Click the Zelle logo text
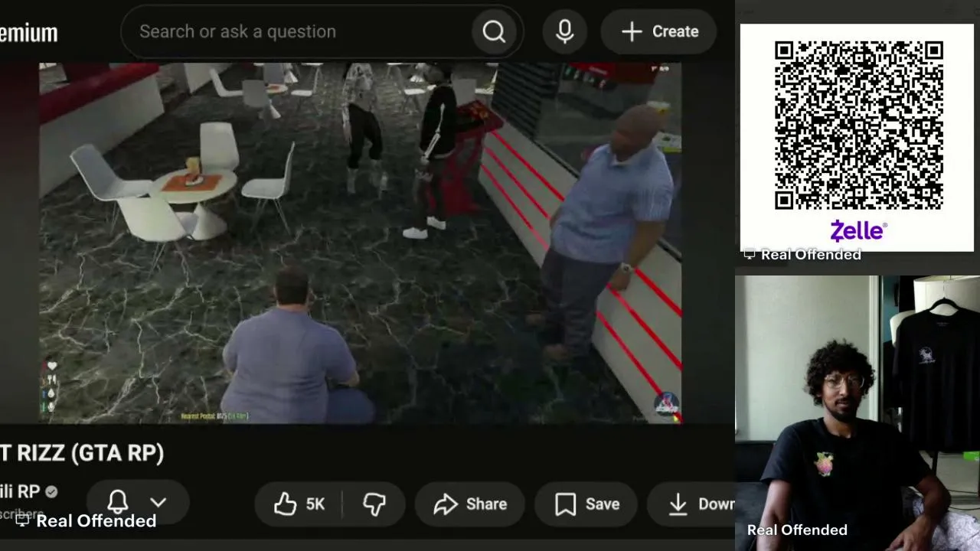This screenshot has height=551, width=980. 857,230
